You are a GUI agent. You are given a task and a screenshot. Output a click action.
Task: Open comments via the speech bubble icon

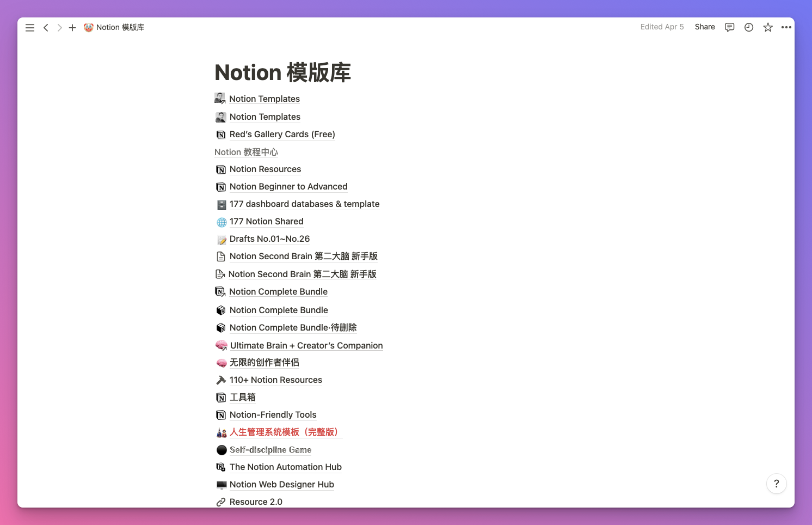(x=729, y=27)
